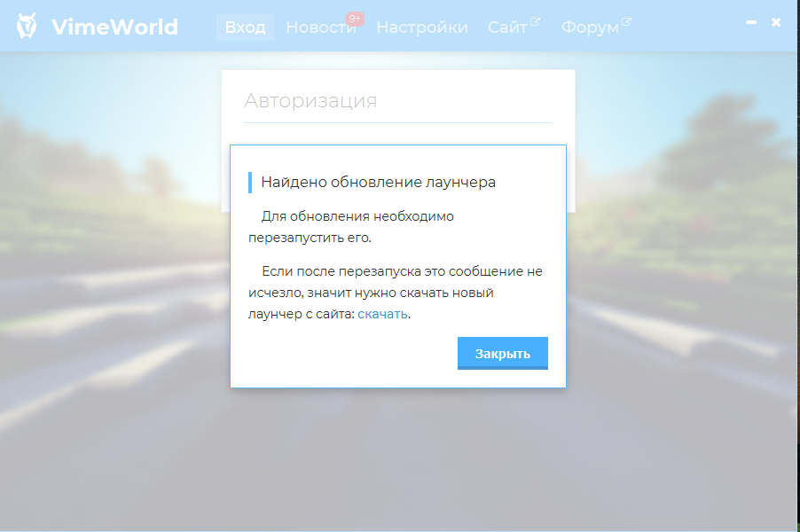Viewport: 800px width, 532px height.
Task: Click the VimeWorld logo icon
Action: pos(27,26)
